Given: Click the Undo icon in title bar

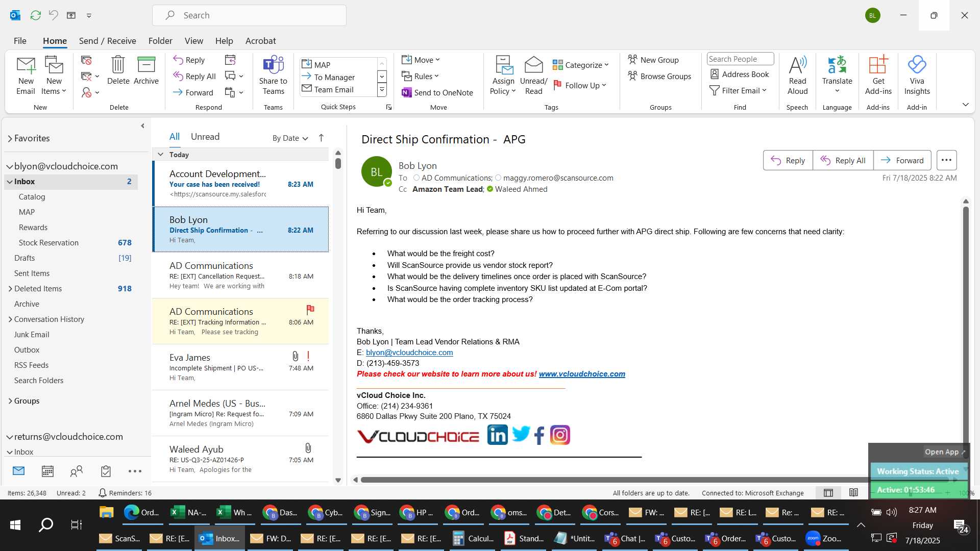Looking at the screenshot, I should (53, 15).
